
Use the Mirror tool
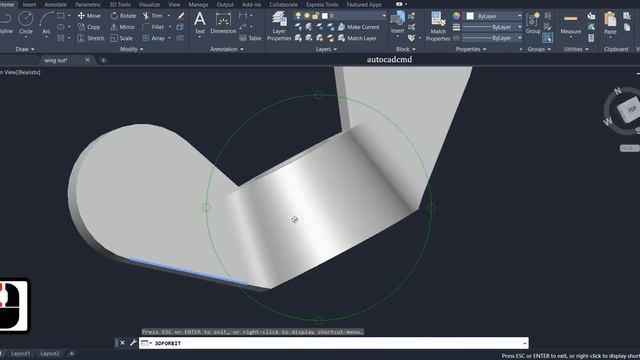pos(123,27)
